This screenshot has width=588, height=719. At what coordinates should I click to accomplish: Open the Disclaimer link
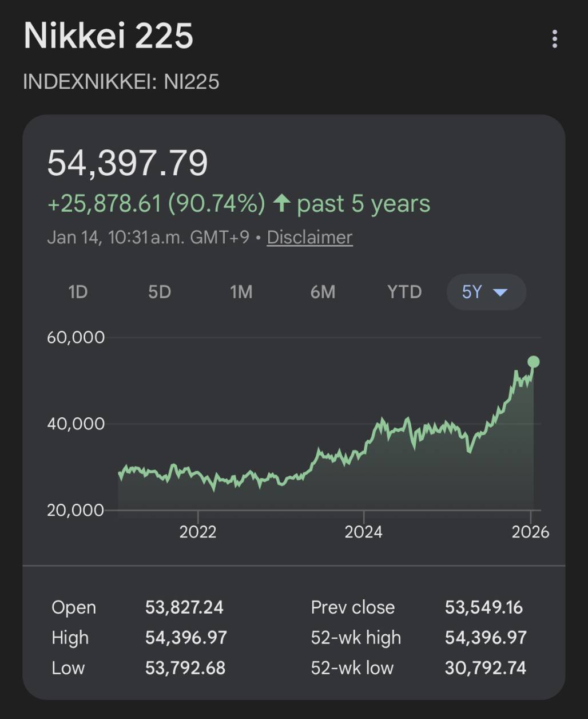[x=309, y=237]
